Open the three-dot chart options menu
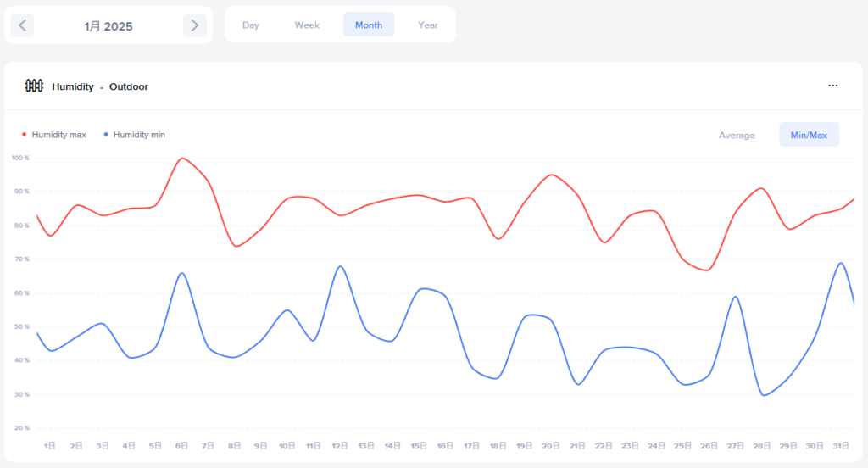Screen dimensions: 868x468 click(x=832, y=86)
